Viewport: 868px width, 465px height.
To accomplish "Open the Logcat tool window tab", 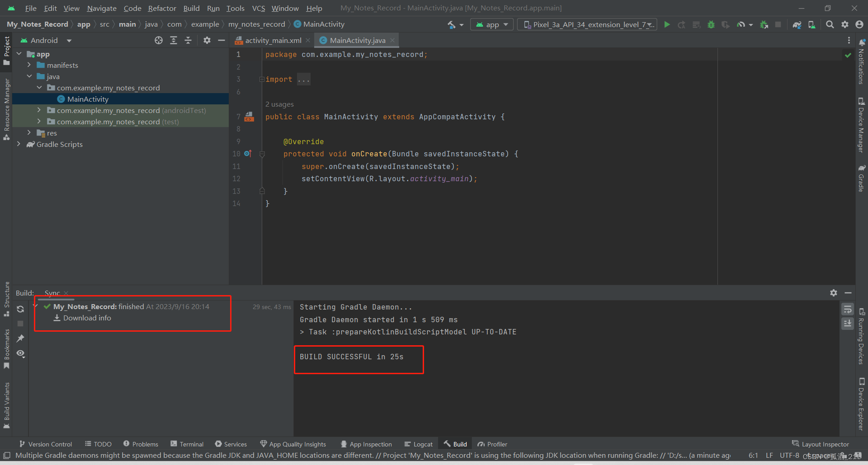I will coord(418,444).
